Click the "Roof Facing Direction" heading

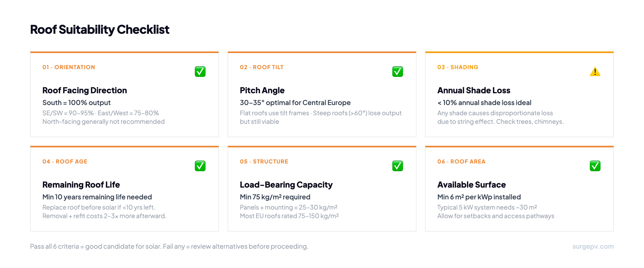85,91
